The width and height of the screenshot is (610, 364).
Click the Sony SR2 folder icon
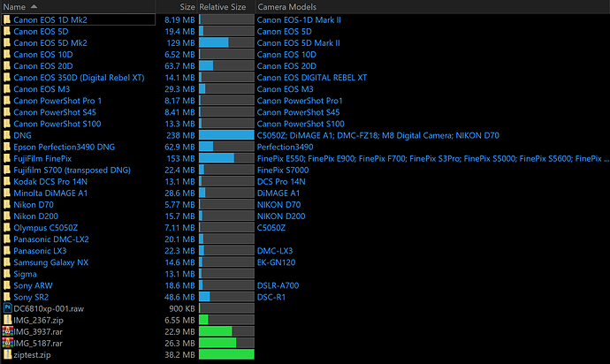pyautogui.click(x=7, y=297)
